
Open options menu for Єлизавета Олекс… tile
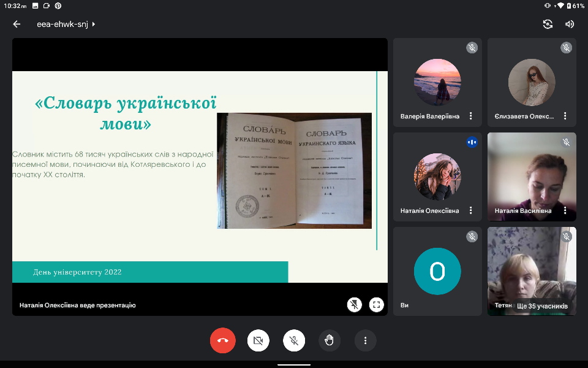tap(565, 116)
